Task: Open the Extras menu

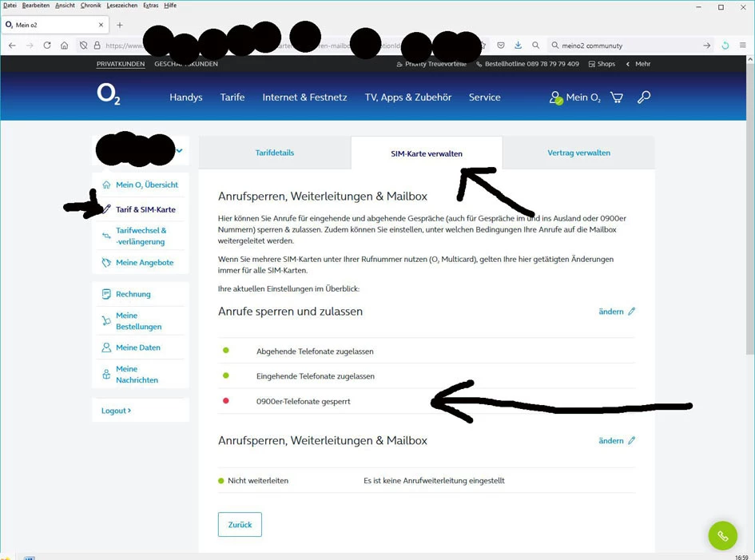Action: [151, 6]
